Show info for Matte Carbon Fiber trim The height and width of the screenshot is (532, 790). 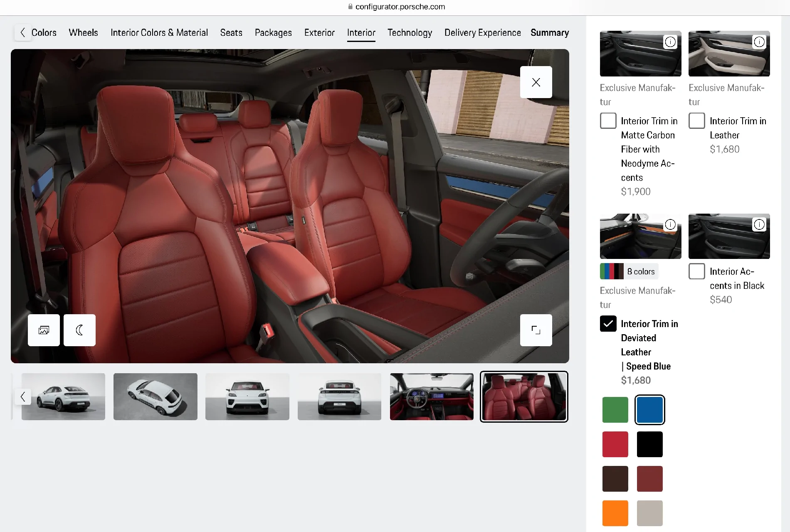pos(670,42)
